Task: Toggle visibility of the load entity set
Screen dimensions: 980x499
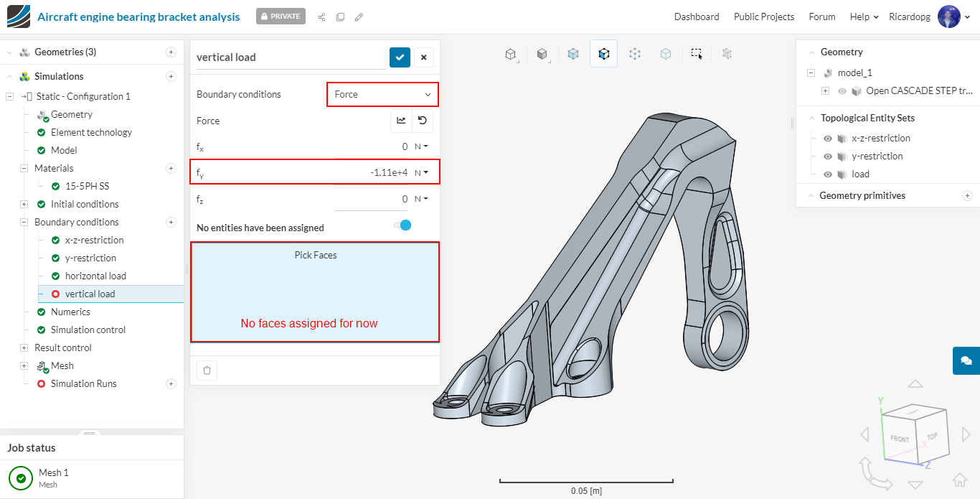Action: [828, 174]
